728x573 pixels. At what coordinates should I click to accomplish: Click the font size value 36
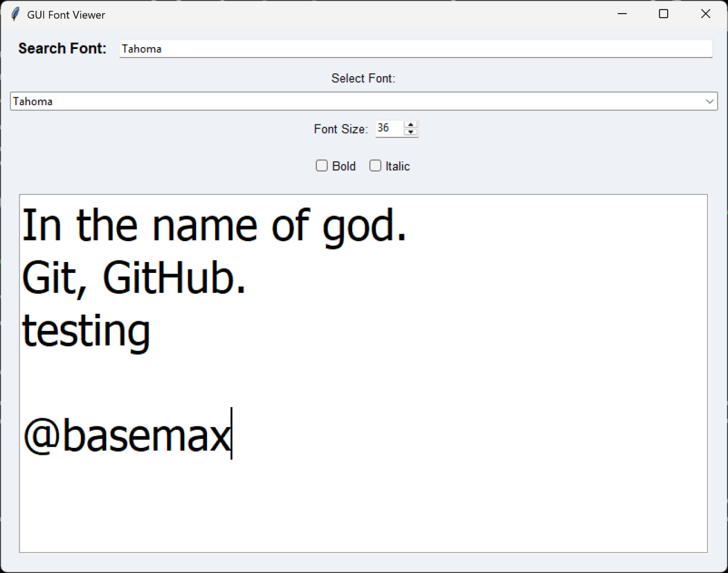[x=383, y=128]
